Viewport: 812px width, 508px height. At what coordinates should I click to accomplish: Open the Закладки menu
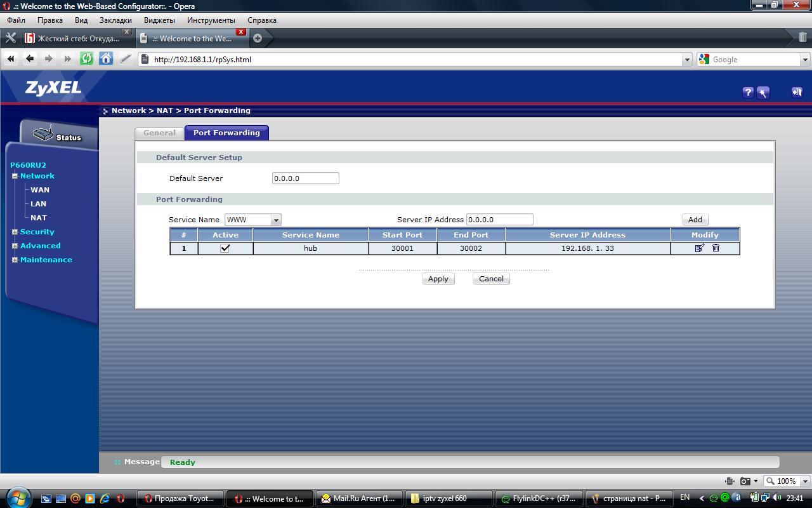115,20
